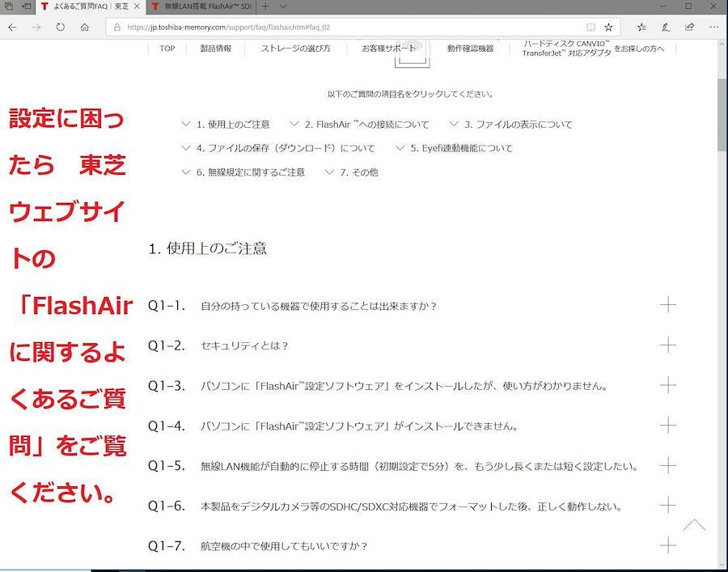728x572 pixels.
Task: Open the Favorites hub icon
Action: 641,28
